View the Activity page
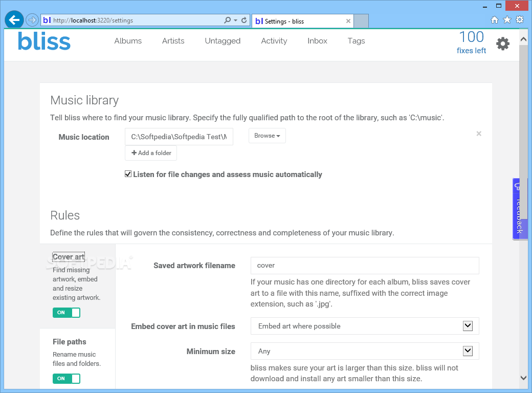Screen dimensions: 532x393 [x=274, y=41]
